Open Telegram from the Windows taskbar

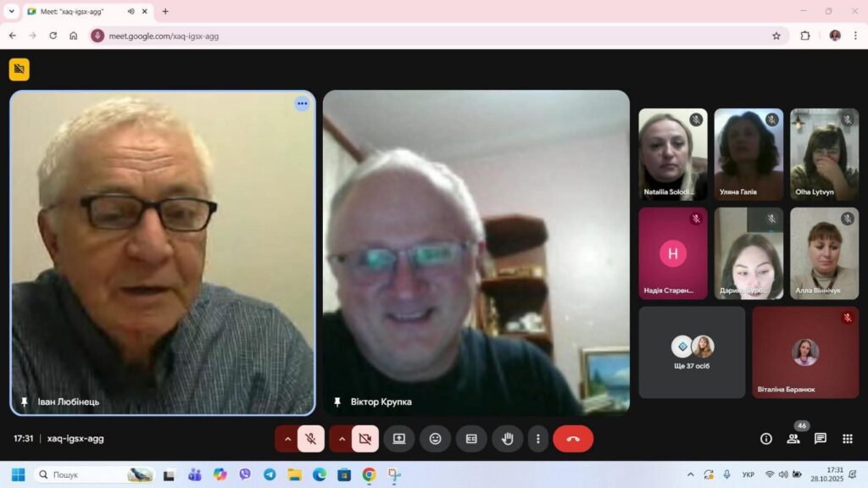tap(270, 474)
